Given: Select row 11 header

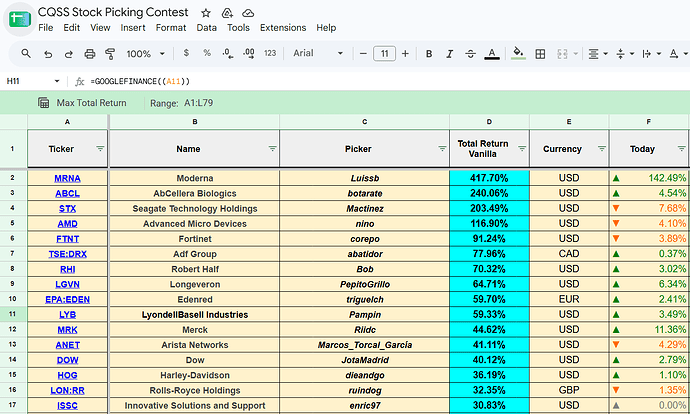Looking at the screenshot, I should 13,315.
